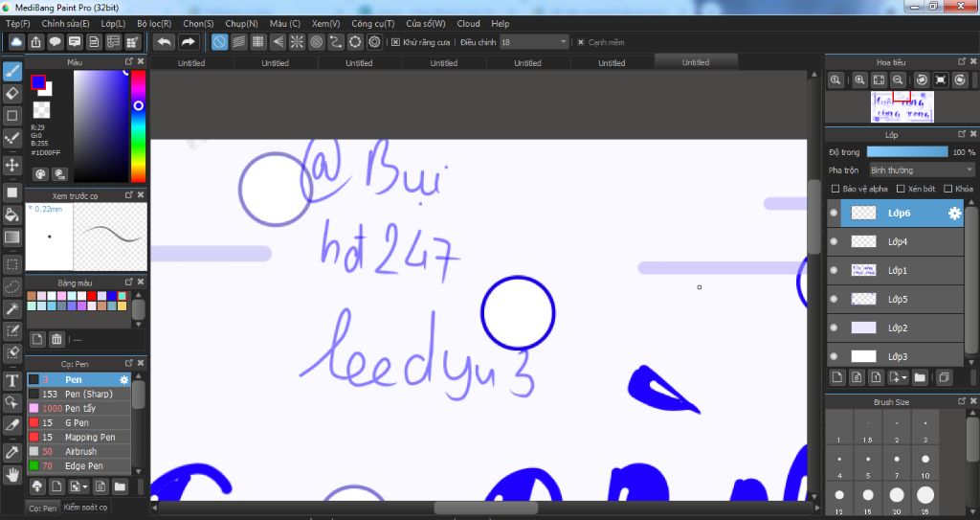Turn snap off with the circle-slash icon
Screen dimensions: 980x520
point(219,42)
